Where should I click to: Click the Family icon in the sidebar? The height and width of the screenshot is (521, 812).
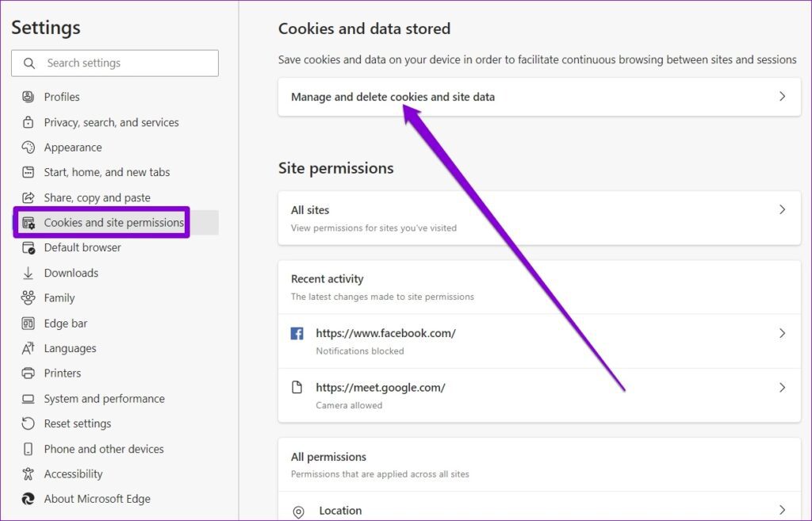[x=29, y=297]
